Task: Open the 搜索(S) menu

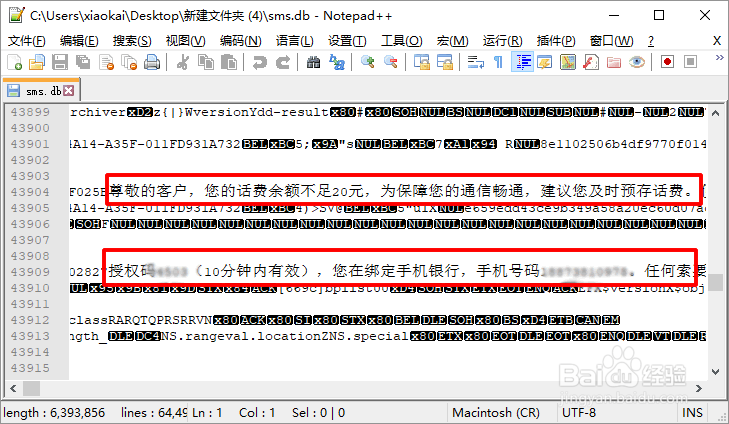Action: pyautogui.click(x=132, y=41)
